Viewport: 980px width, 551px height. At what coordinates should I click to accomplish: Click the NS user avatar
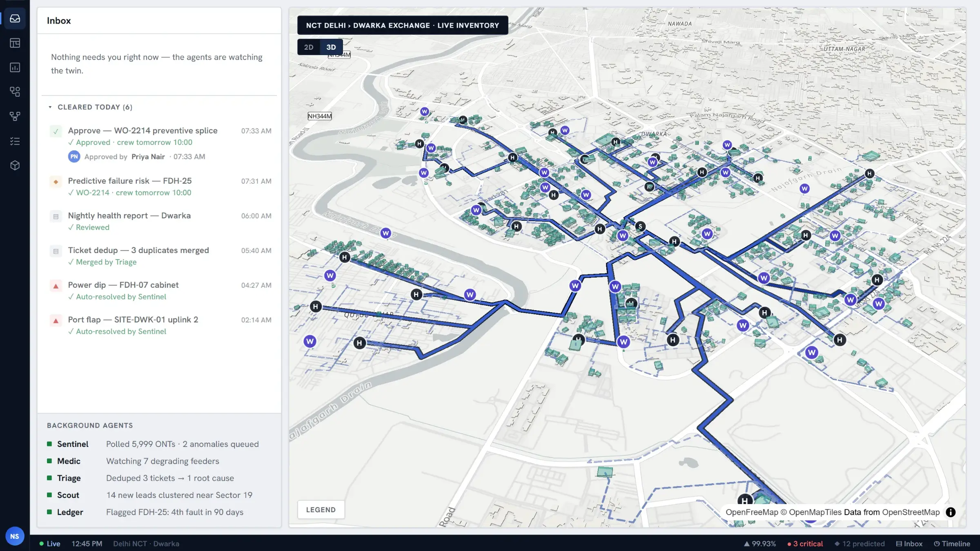point(15,536)
